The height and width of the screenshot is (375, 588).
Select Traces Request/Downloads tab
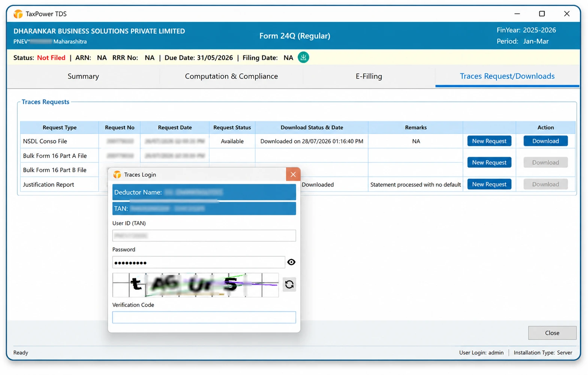(x=507, y=76)
